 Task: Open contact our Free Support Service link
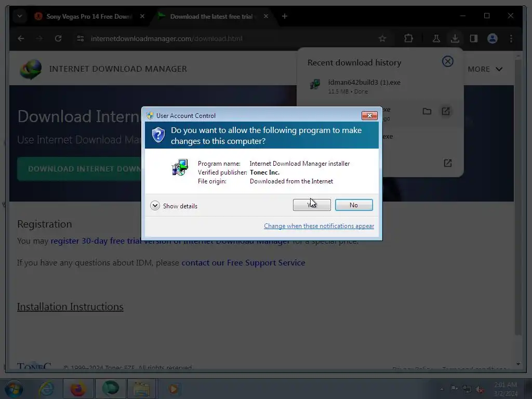[243, 262]
